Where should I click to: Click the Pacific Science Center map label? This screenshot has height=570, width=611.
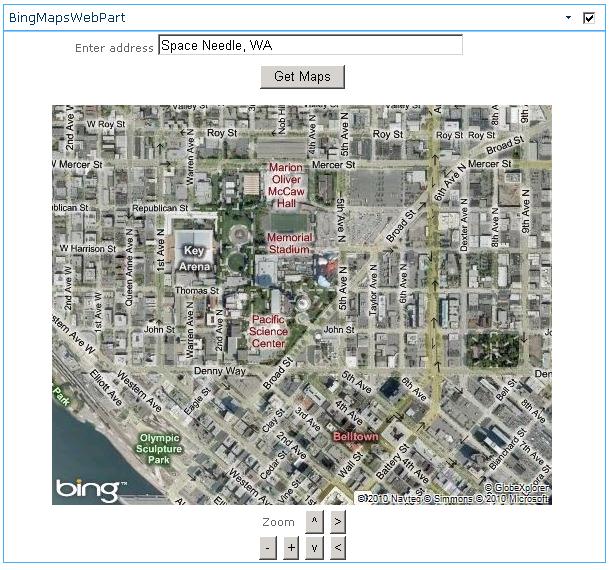268,331
